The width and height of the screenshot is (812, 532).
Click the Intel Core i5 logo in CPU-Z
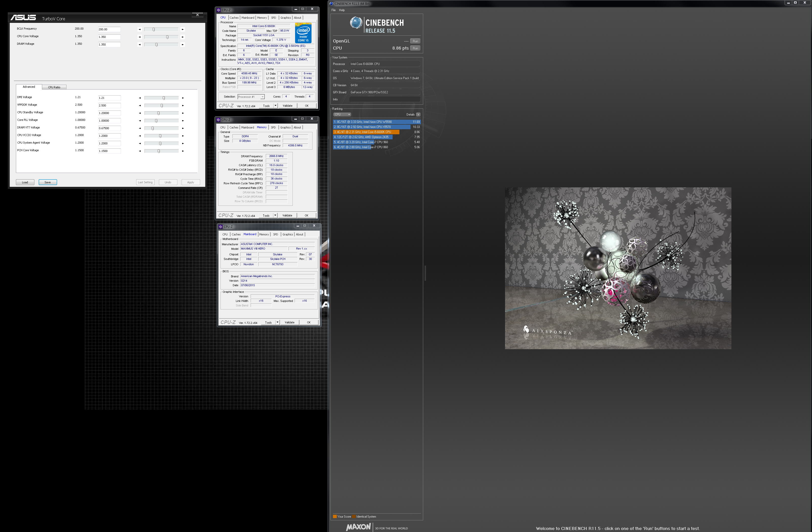(303, 33)
